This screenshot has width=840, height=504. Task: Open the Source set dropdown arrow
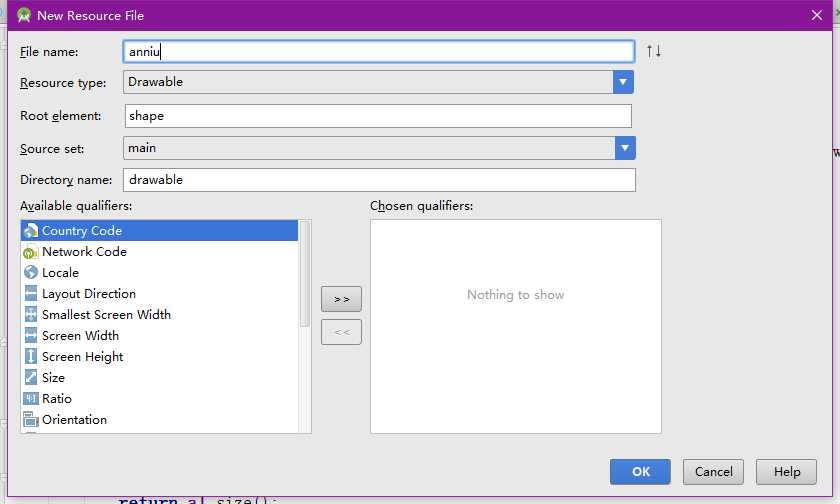pyautogui.click(x=625, y=148)
